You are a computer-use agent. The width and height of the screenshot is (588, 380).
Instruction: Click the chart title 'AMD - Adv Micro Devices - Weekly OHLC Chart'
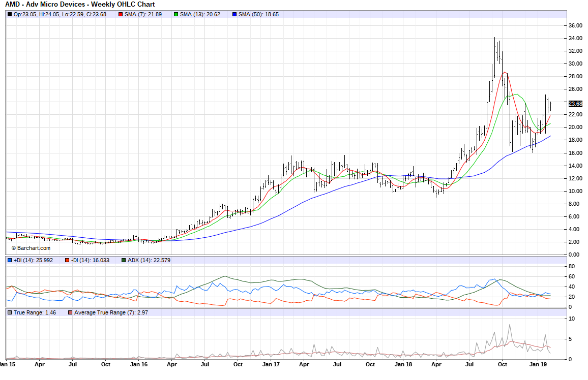pyautogui.click(x=80, y=5)
